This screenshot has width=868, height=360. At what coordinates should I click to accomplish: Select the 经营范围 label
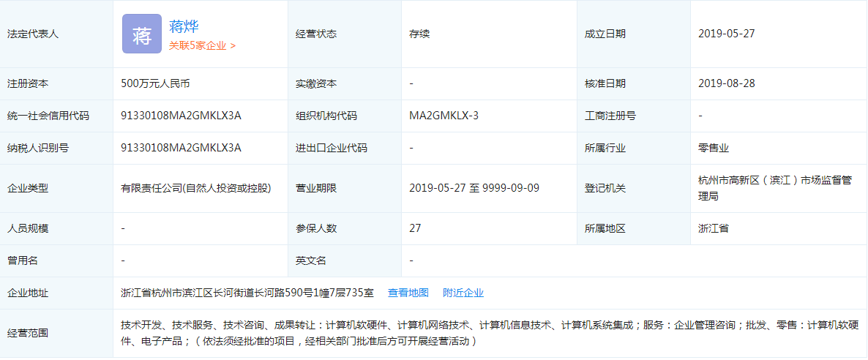pos(28,333)
